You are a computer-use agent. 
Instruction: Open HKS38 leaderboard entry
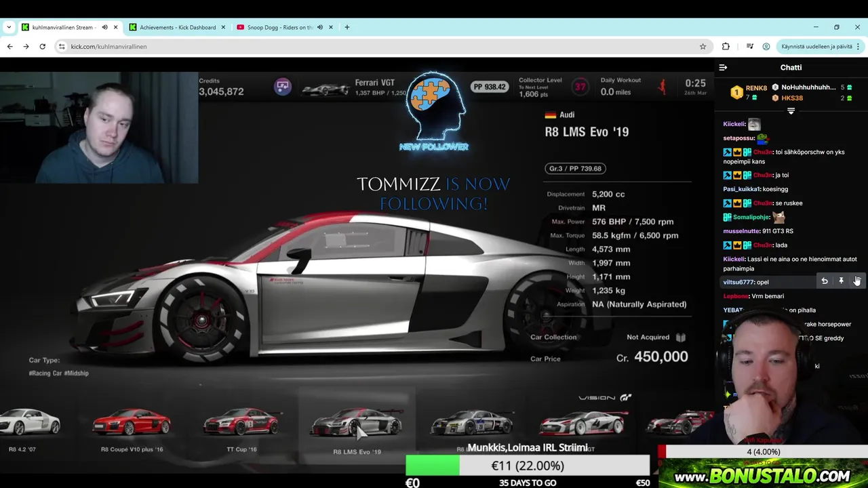coord(792,98)
